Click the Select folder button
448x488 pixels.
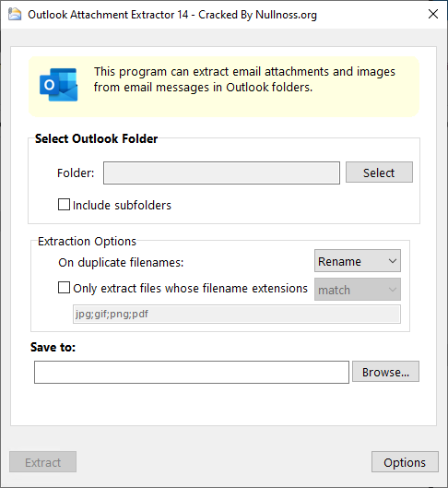(x=379, y=173)
